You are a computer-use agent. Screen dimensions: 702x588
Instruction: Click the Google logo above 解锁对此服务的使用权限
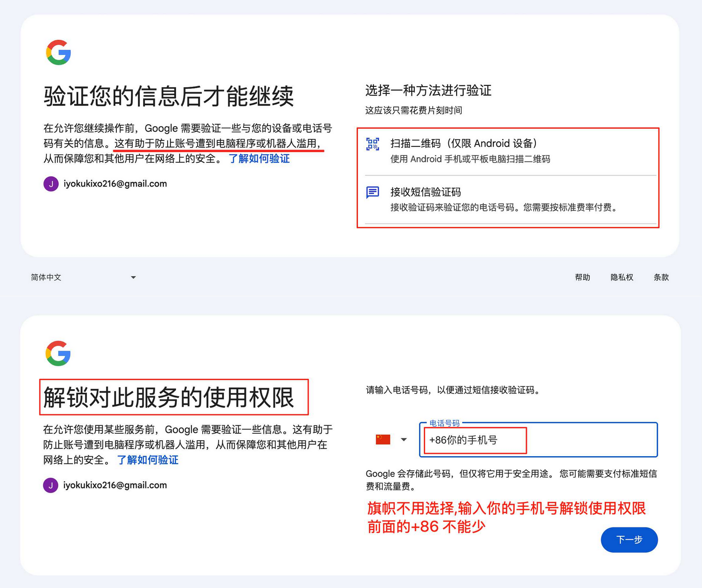coord(58,354)
